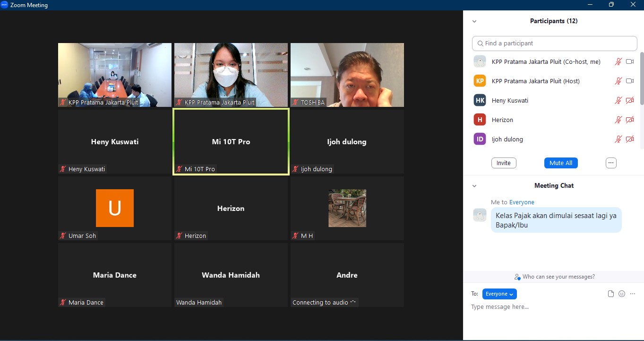Screen dimensions: 644x341
Task: Click the Invite button
Action: [x=504, y=163]
